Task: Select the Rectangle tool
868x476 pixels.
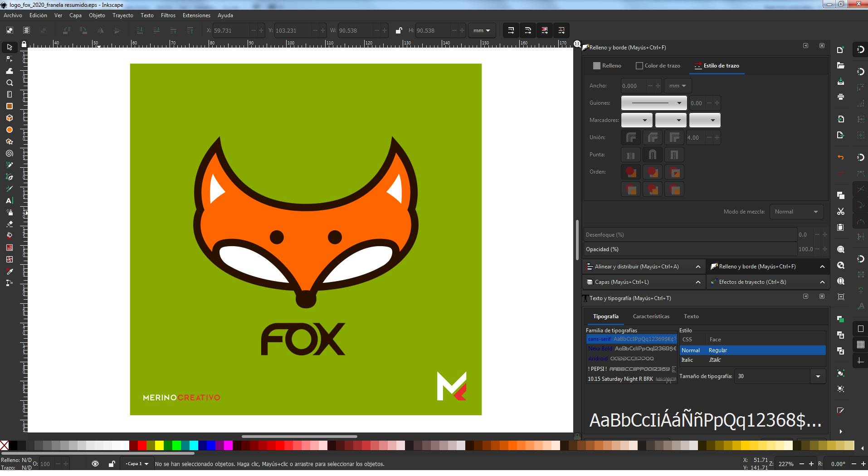Action: click(9, 106)
